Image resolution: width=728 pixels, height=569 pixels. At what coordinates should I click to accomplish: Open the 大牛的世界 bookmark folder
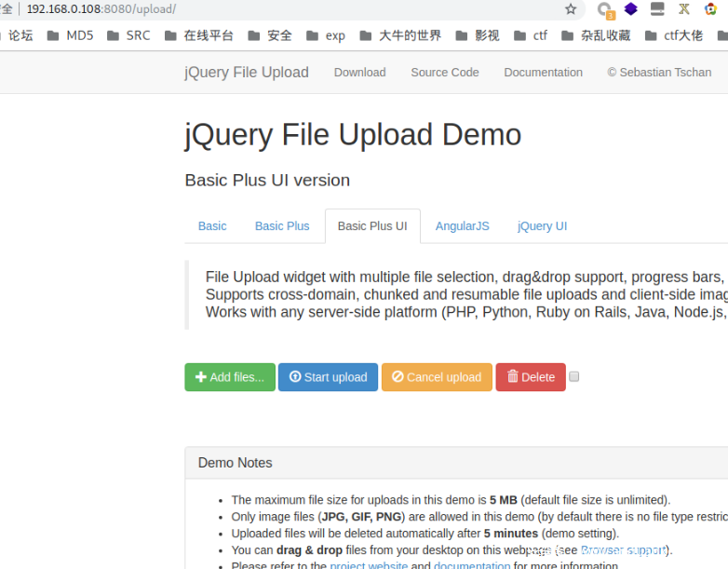click(x=400, y=35)
